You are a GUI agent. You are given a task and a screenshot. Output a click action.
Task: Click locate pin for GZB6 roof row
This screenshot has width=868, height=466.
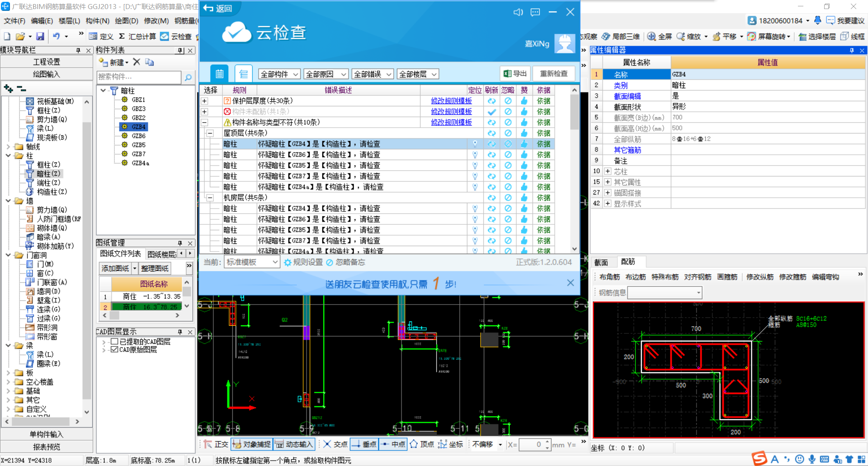pyautogui.click(x=475, y=155)
